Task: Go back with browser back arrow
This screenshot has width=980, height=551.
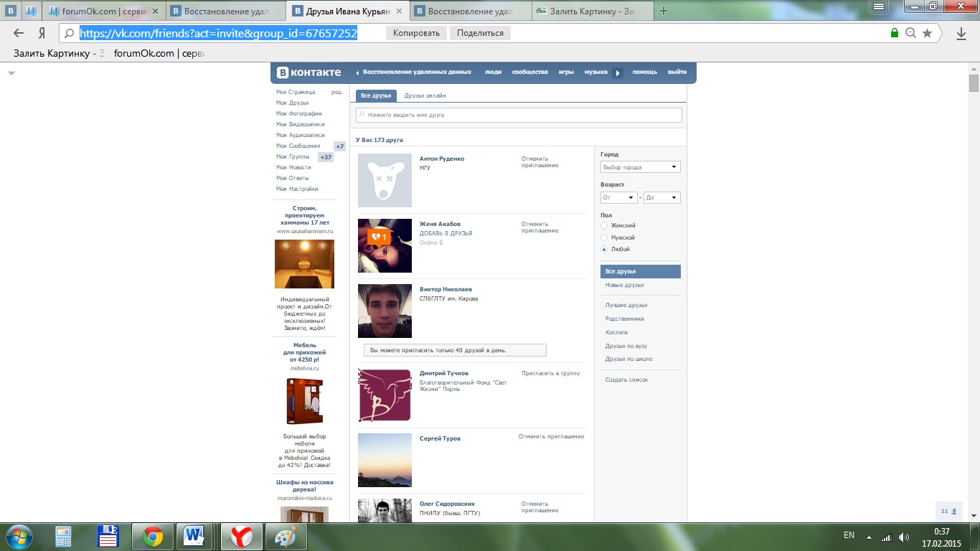Action: coord(19,33)
